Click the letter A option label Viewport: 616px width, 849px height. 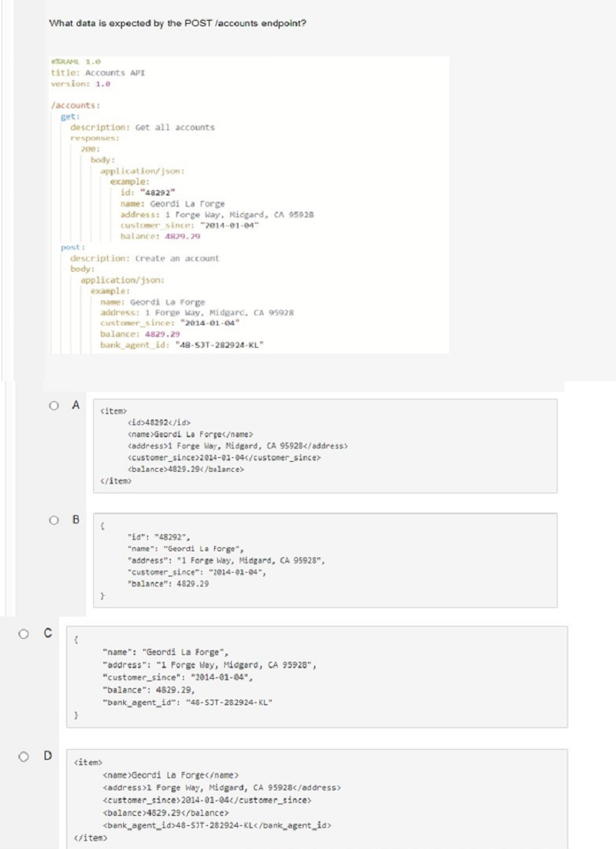(75, 405)
